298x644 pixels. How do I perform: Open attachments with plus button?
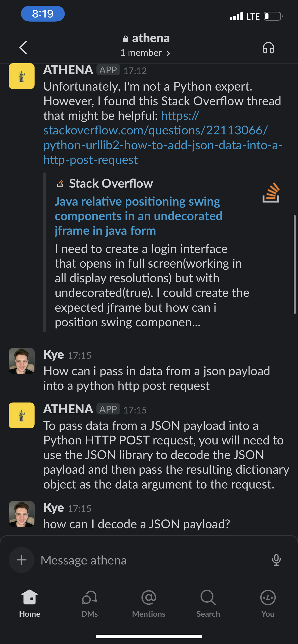(x=22, y=560)
